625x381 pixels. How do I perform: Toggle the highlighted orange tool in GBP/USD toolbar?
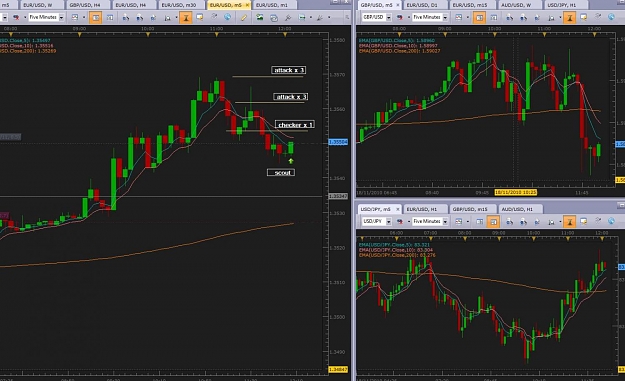569,17
